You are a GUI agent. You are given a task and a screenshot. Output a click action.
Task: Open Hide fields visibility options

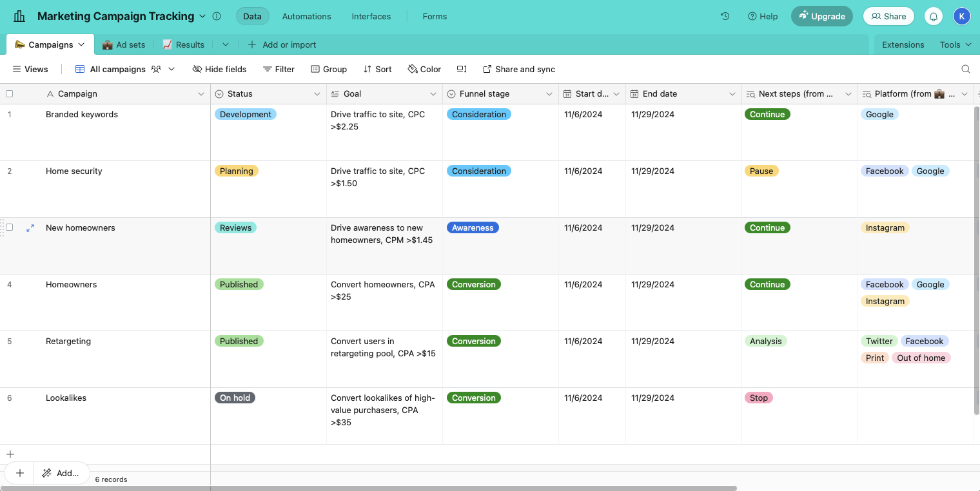point(219,69)
